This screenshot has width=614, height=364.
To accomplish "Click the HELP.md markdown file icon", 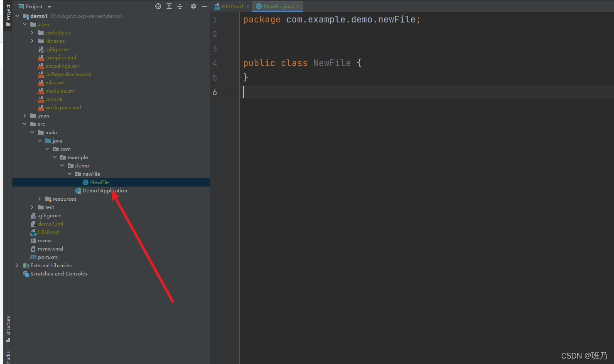I will click(33, 232).
